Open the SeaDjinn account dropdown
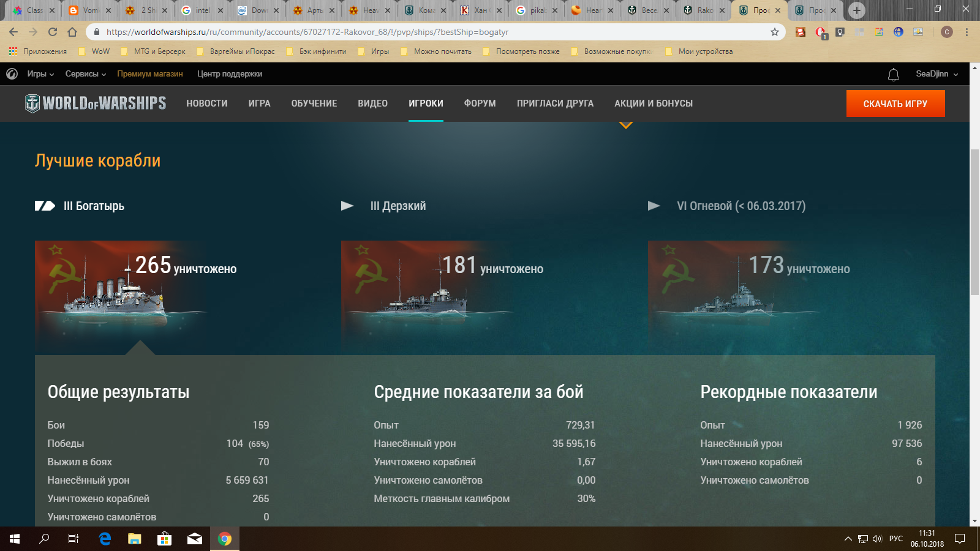The width and height of the screenshot is (980, 551). (x=937, y=74)
